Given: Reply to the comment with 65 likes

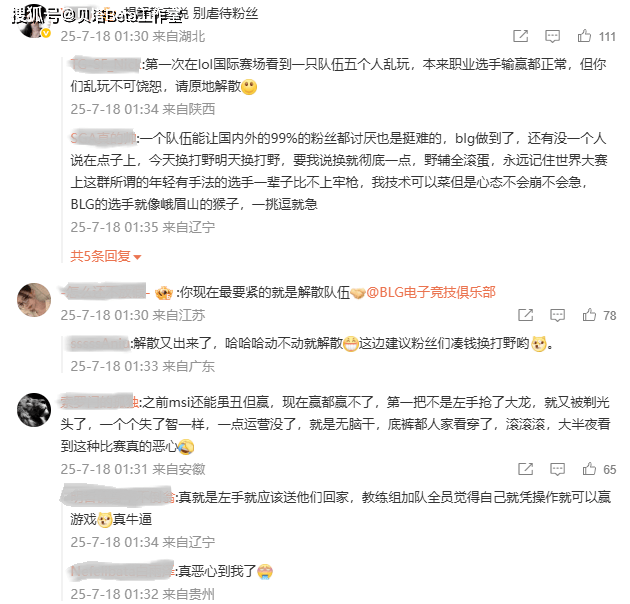Looking at the screenshot, I should (557, 469).
